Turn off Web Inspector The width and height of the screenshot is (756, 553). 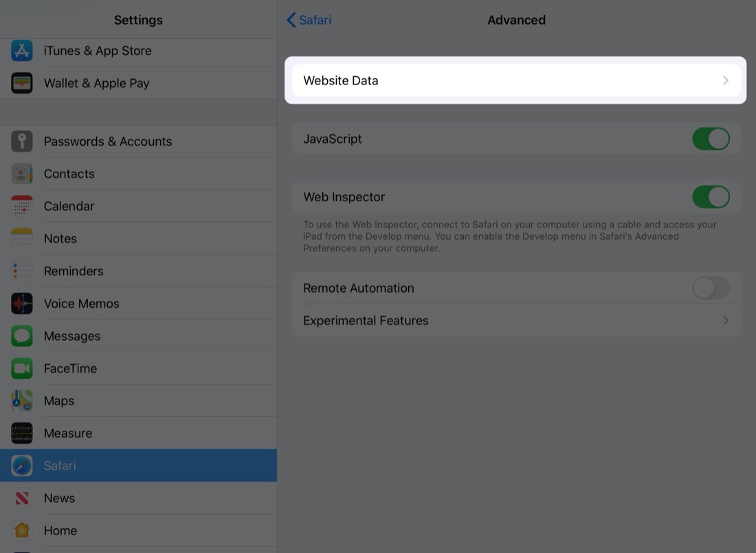click(x=711, y=196)
